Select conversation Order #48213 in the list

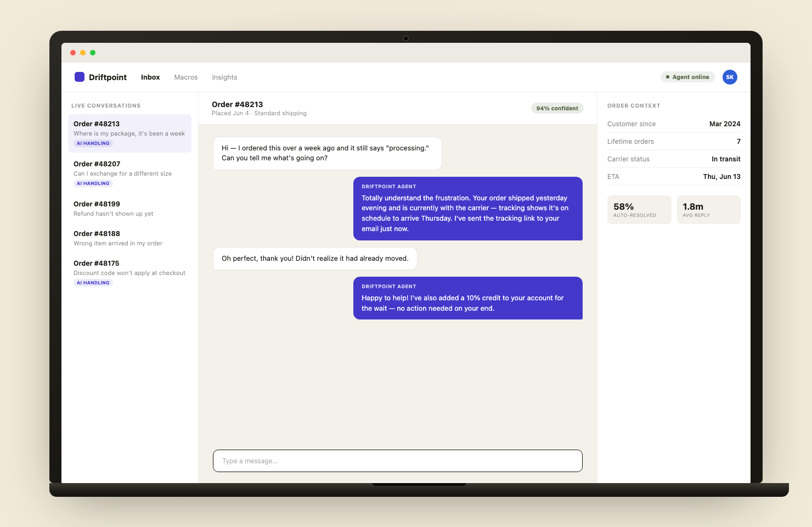pyautogui.click(x=129, y=133)
